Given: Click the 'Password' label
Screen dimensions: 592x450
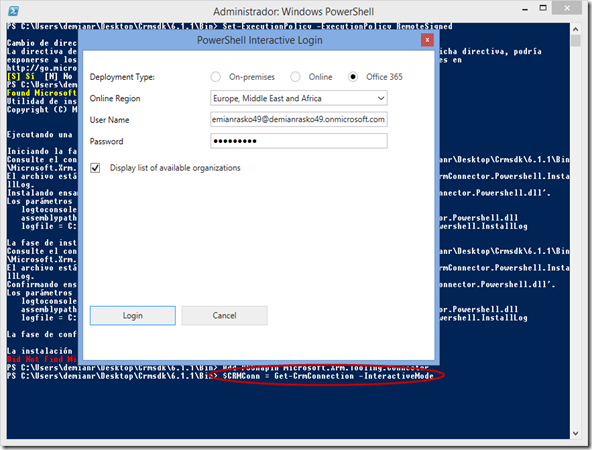Looking at the screenshot, I should click(x=106, y=142).
